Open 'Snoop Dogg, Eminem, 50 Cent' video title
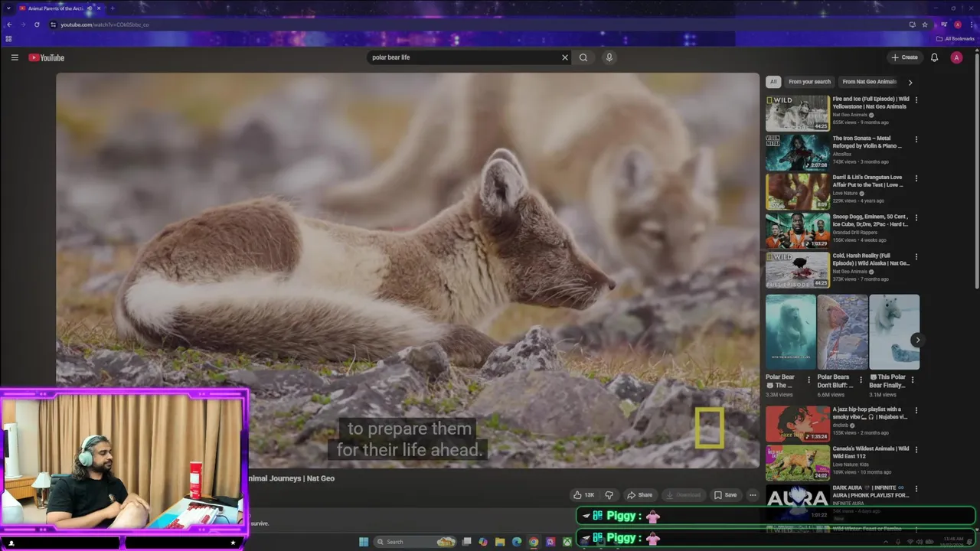The width and height of the screenshot is (980, 551). pyautogui.click(x=871, y=220)
